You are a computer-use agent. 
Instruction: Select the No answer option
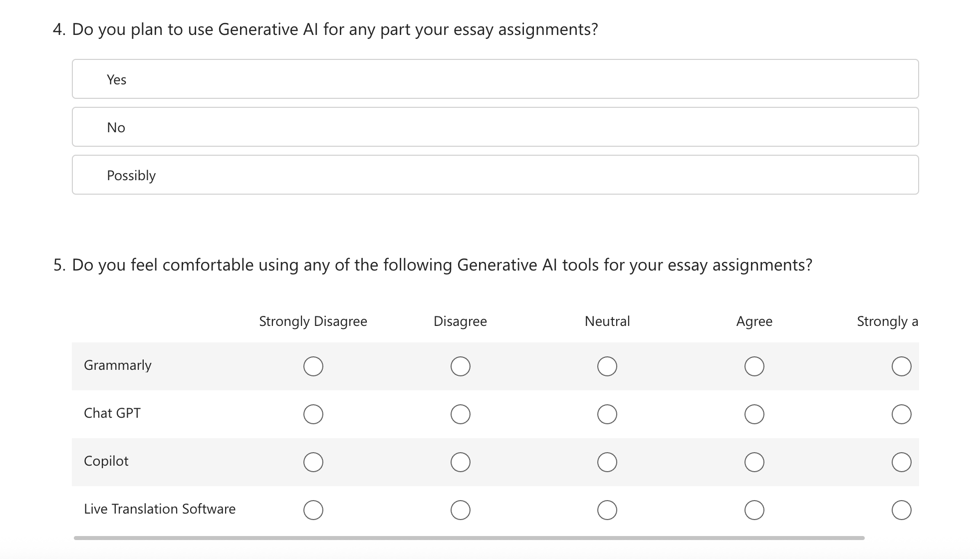tap(494, 126)
